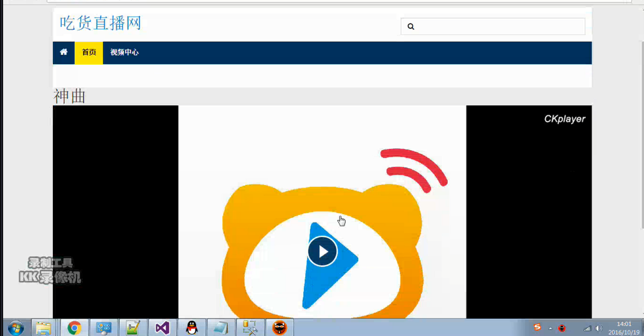The height and width of the screenshot is (336, 644).
Task: Open the network signal tray icon
Action: point(587,328)
